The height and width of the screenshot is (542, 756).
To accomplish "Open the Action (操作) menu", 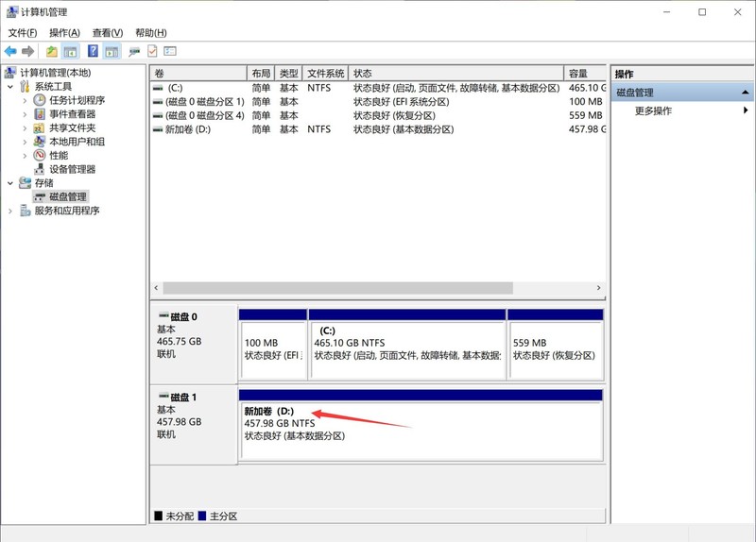I will pyautogui.click(x=64, y=33).
